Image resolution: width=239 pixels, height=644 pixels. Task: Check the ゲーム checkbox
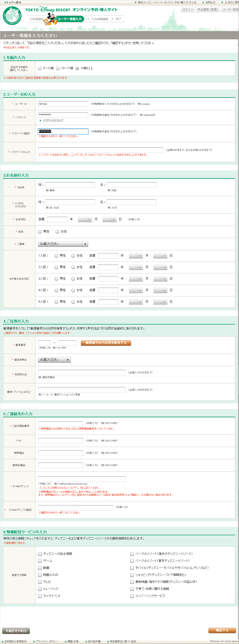point(40,561)
